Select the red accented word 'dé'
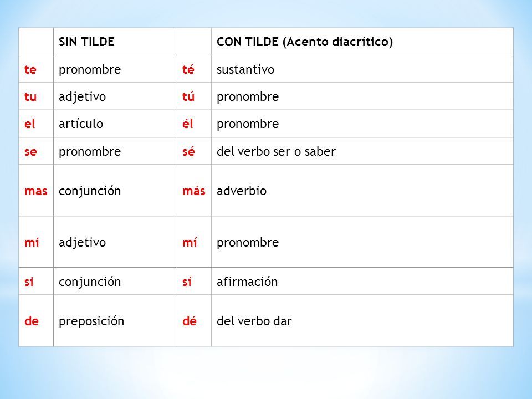The height and width of the screenshot is (399, 532). [190, 321]
